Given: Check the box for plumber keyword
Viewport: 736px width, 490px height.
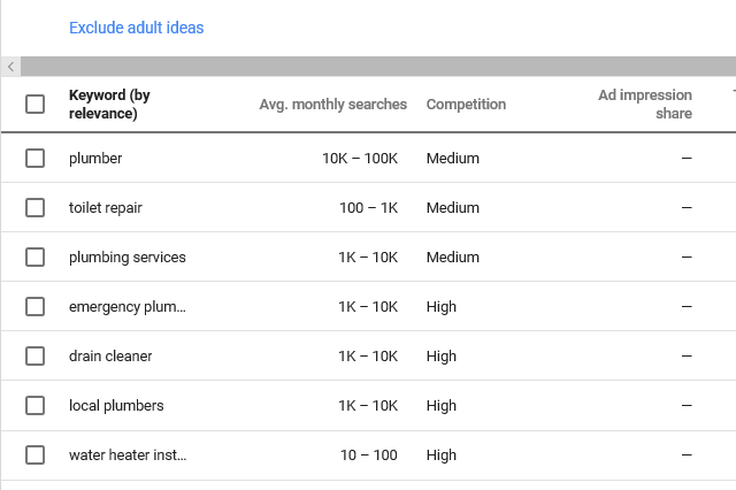Looking at the screenshot, I should (35, 158).
